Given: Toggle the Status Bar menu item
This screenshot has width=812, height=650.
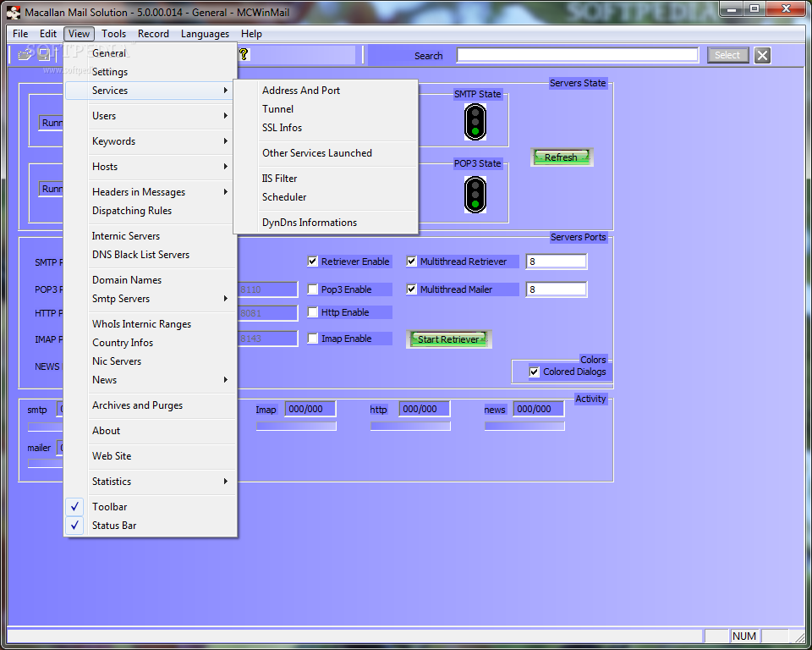Looking at the screenshot, I should [x=151, y=525].
